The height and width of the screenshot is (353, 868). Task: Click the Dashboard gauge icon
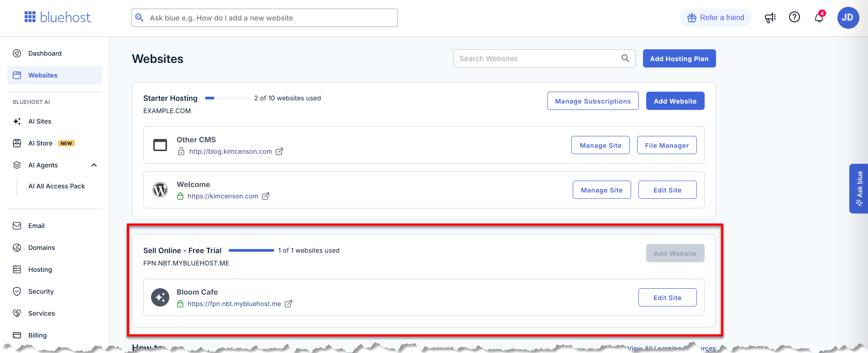(17, 53)
